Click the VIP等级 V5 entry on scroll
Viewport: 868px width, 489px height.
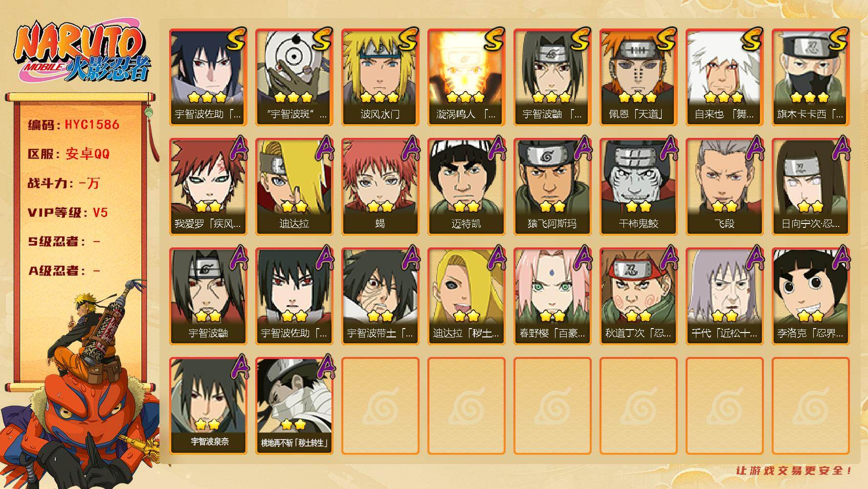67,213
